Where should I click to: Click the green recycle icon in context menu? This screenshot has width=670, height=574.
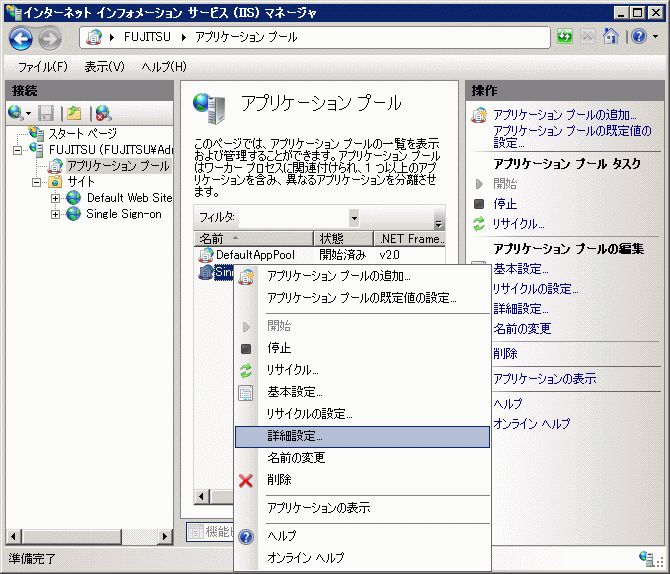(246, 371)
